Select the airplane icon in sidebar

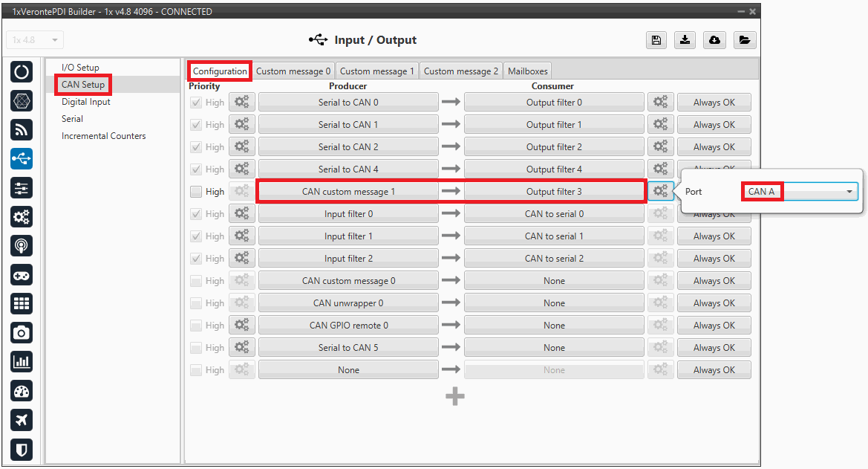coord(22,420)
